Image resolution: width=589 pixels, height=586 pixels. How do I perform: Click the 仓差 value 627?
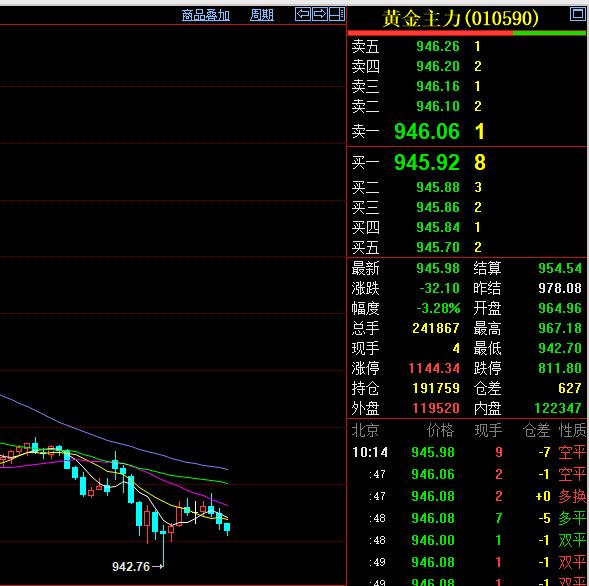tap(569, 388)
